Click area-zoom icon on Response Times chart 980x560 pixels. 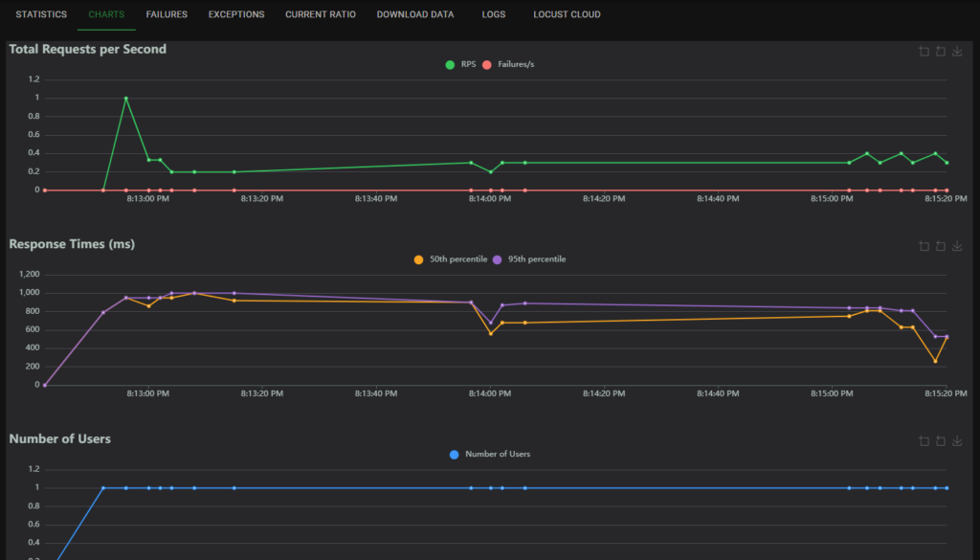coord(924,246)
